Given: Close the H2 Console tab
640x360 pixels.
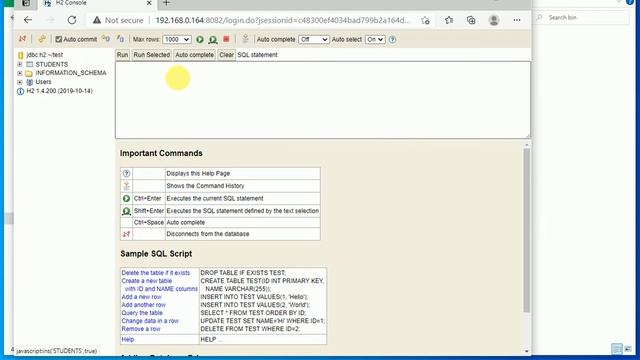Looking at the screenshot, I should click(149, 3).
